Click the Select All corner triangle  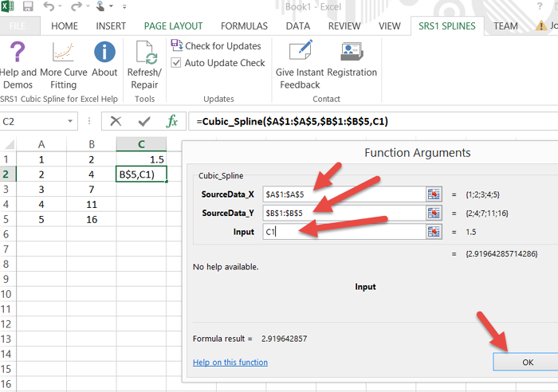tap(9, 144)
